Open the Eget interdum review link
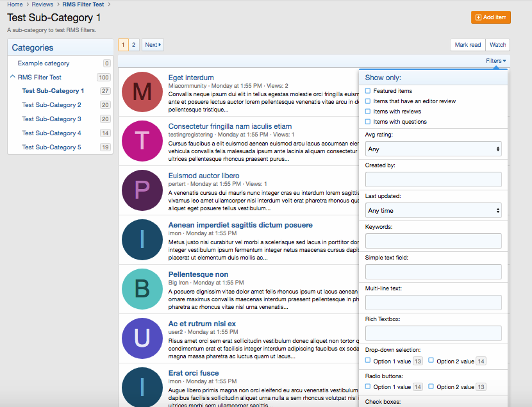The height and width of the screenshot is (407, 532). point(191,78)
